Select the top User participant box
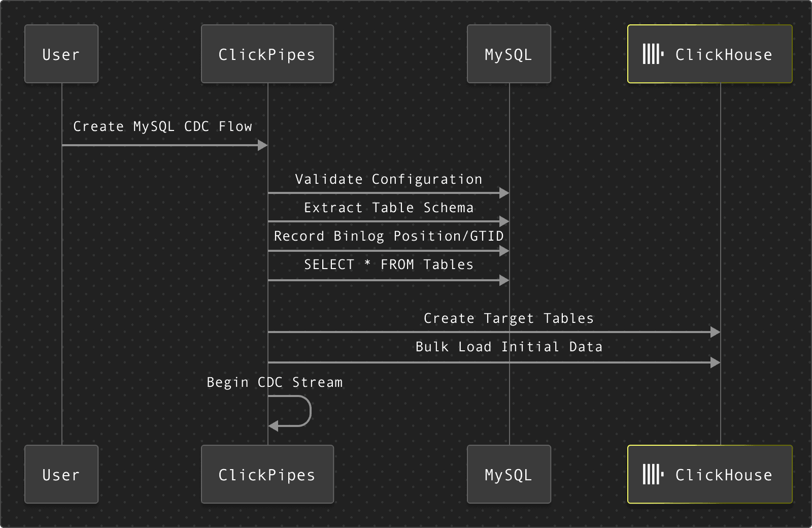The height and width of the screenshot is (528, 812). coord(61,54)
